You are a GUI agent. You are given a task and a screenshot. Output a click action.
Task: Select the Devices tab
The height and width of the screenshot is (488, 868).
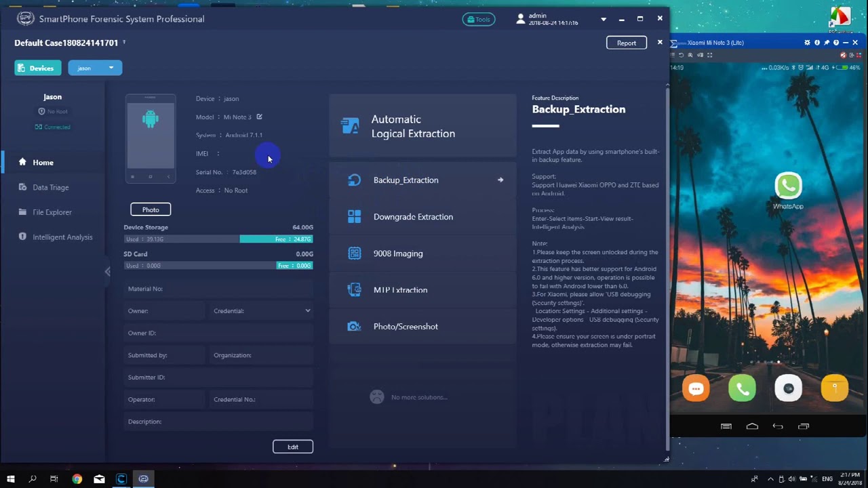point(38,68)
